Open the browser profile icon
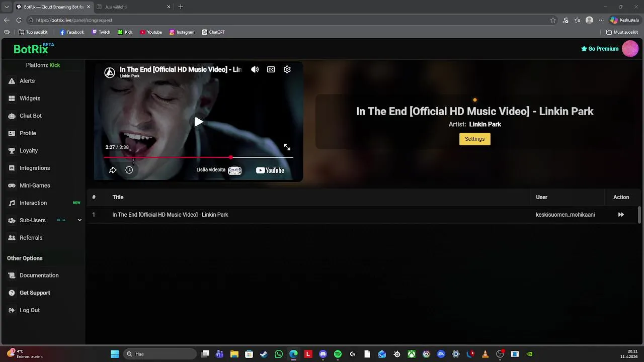Viewport: 644px width, 362px height. [x=589, y=20]
